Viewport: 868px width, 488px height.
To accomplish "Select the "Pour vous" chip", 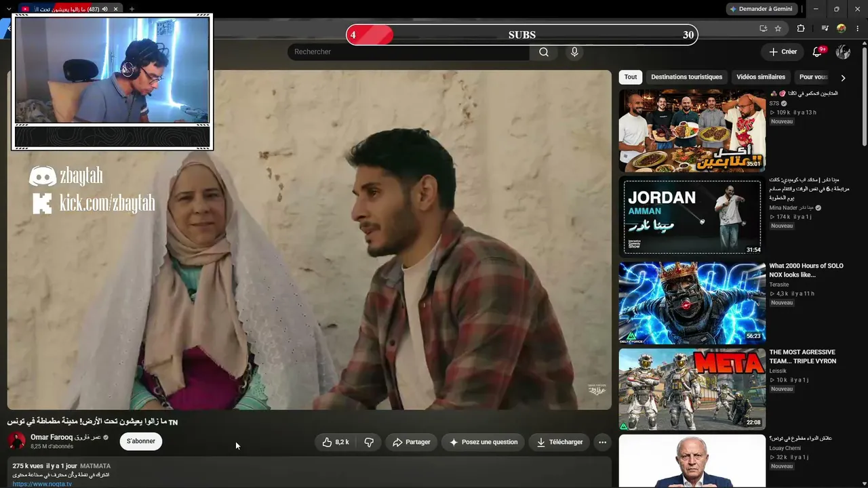I will click(x=813, y=77).
